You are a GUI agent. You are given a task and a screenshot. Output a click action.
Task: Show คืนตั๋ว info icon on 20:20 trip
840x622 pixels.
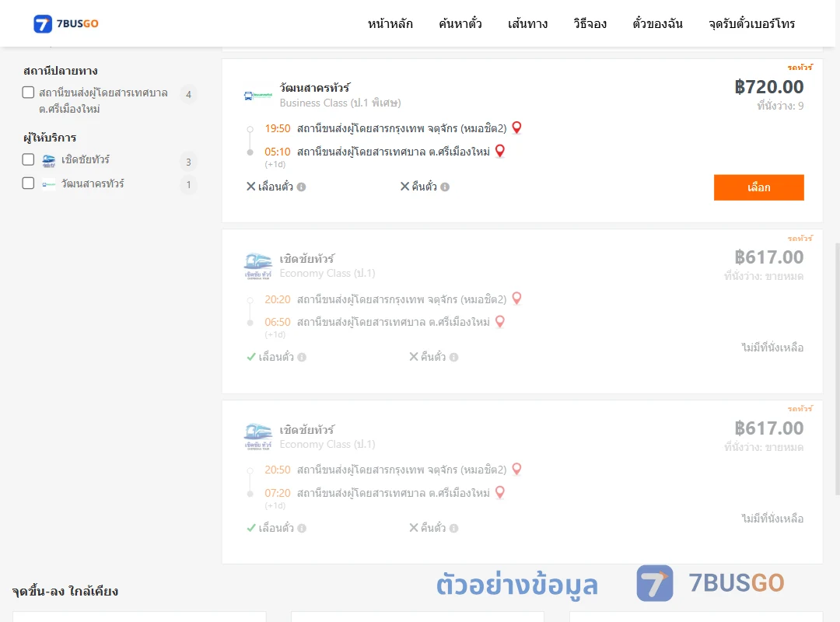point(454,358)
